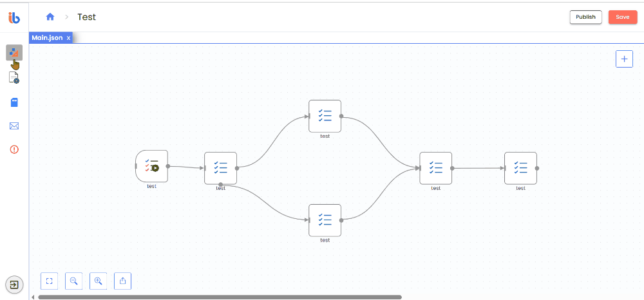Click the home breadcrumb icon
Screen dimensions: 644x300
tap(50, 17)
